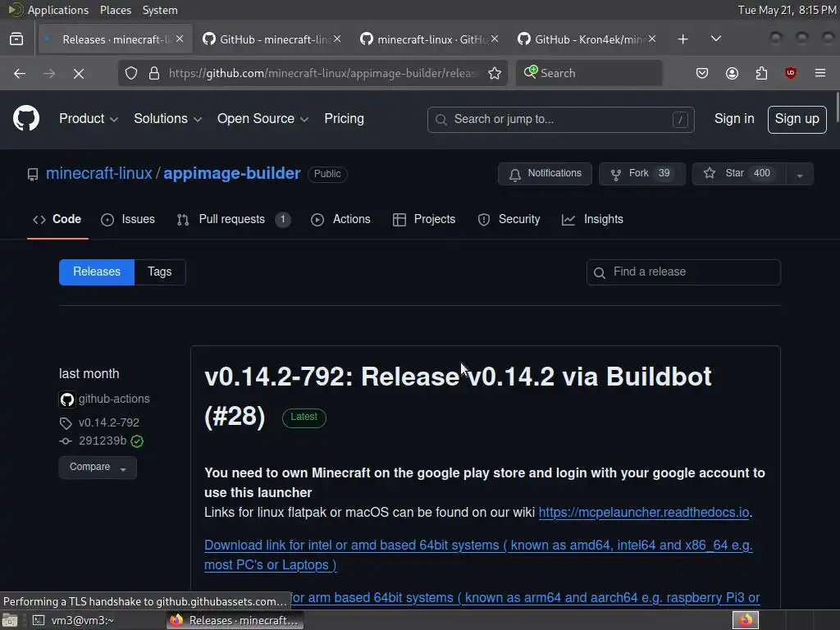Go back with the browser back arrow
Screen dimensions: 840x630
tap(20, 73)
